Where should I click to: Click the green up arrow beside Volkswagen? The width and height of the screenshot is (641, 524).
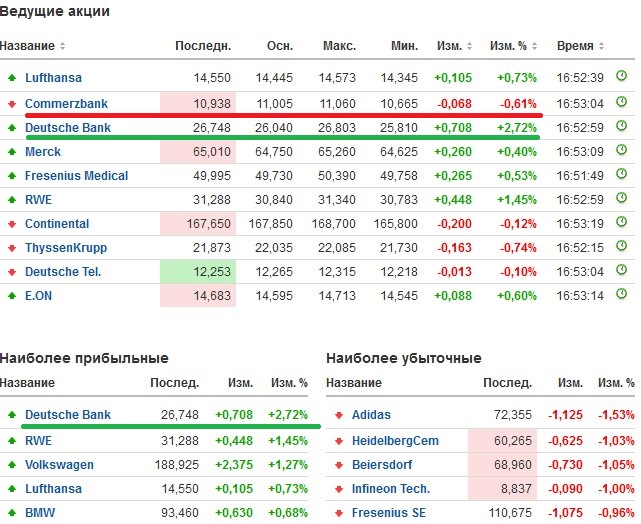click(x=11, y=465)
